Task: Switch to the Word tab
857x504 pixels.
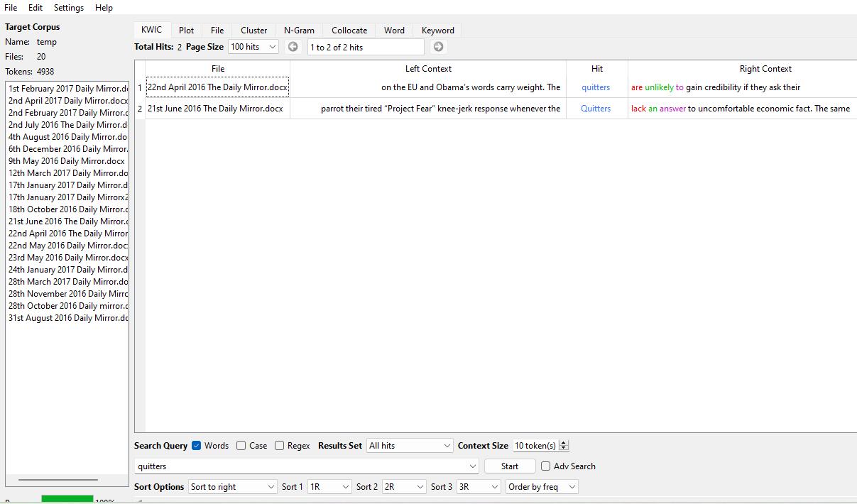Action: pos(394,31)
